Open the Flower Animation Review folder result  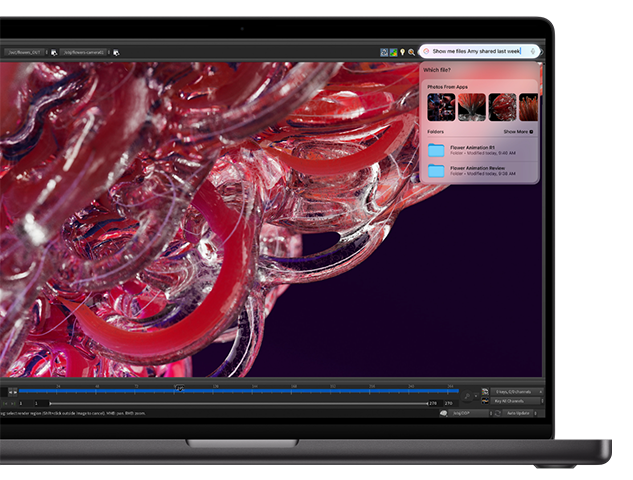pos(482,170)
